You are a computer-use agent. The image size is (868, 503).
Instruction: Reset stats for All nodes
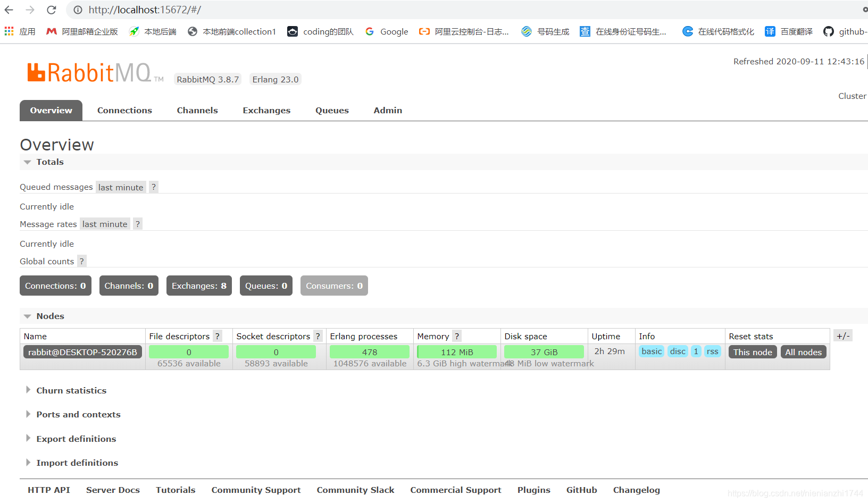tap(803, 351)
